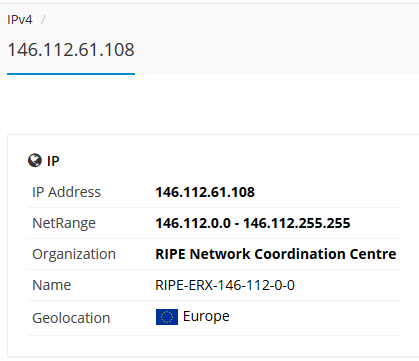This screenshot has height=361, width=419.
Task: Click the bold IP address value 146.112.61.108
Action: pos(205,192)
